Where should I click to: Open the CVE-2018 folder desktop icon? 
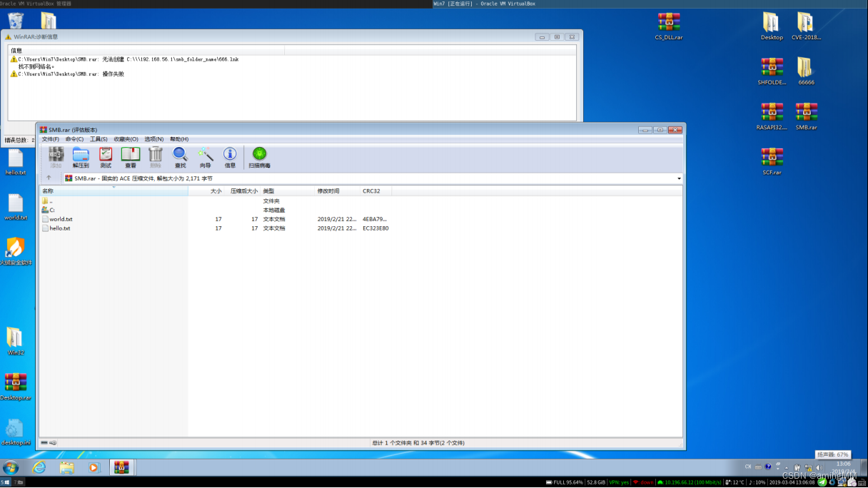point(806,26)
